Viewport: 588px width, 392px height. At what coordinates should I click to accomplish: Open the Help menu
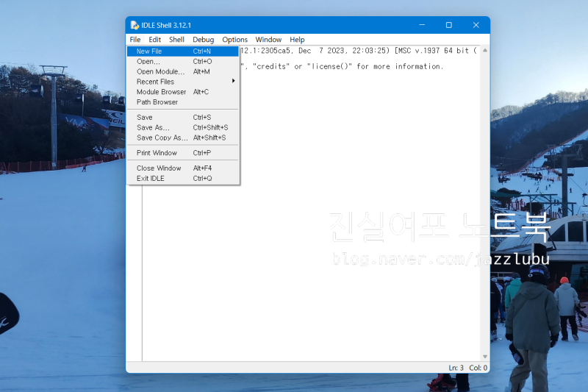pos(297,40)
